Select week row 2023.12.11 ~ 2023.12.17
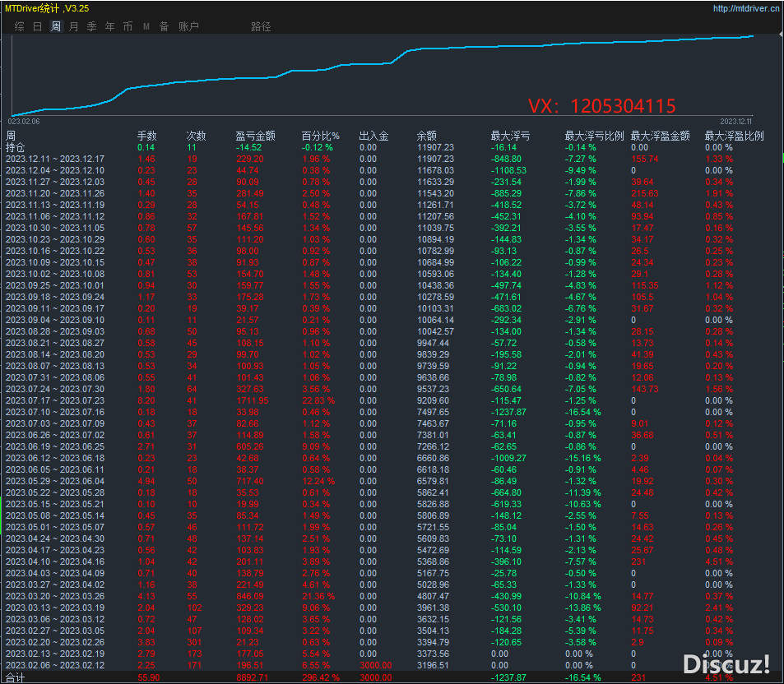 (x=55, y=159)
